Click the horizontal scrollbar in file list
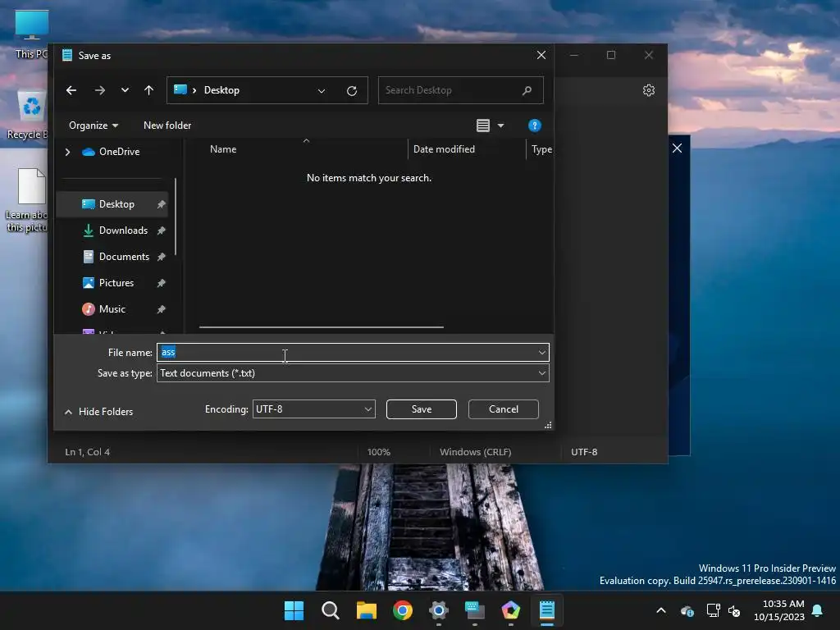 point(322,326)
